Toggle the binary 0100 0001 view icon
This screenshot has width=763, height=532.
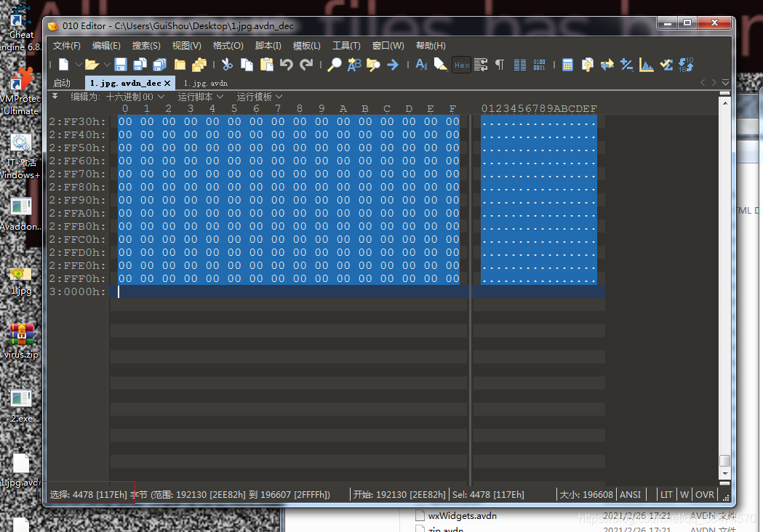tap(539, 64)
